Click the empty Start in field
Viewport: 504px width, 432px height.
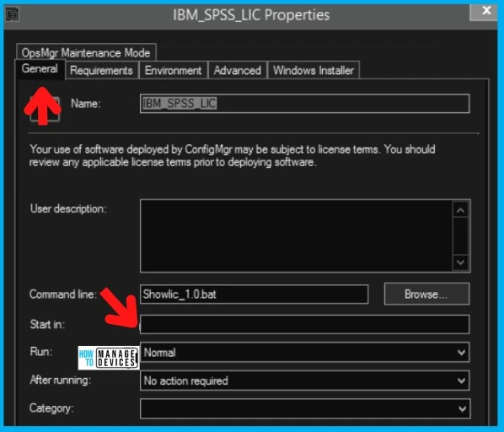pyautogui.click(x=305, y=324)
